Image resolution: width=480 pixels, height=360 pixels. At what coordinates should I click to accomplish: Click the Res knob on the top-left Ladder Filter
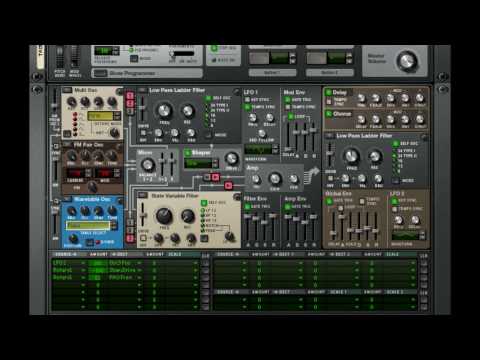[x=188, y=111]
